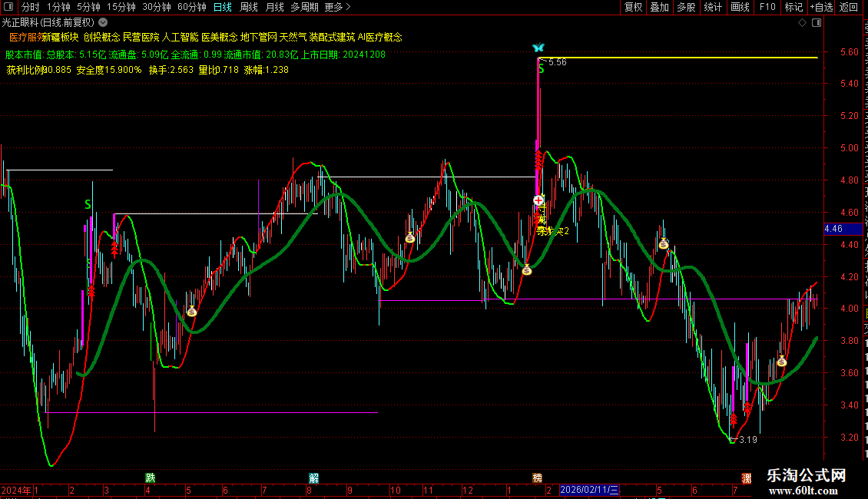Screen dimensions: 868x499
Task: Click the diamond icon near top right
Action: pos(802,23)
